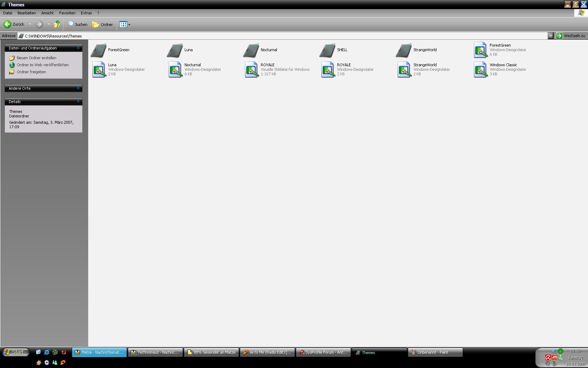Screen dimensions: 588x368
Task: Click the ATI tray icon
Action: pos(554,357)
